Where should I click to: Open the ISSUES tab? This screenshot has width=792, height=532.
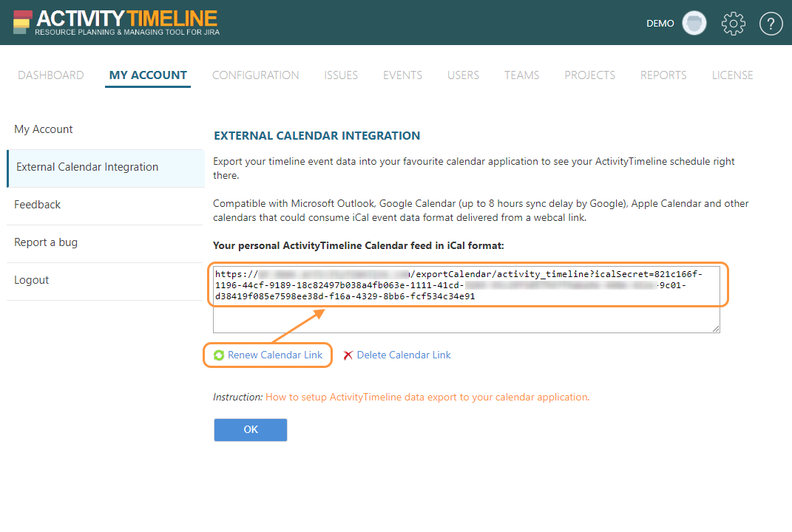coord(341,75)
